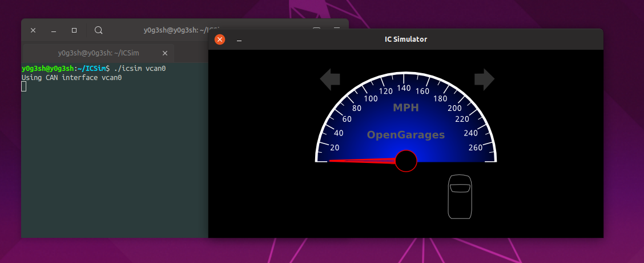Viewport: 644px width, 263px height.
Task: Select the y0g3sh@y0g3sh: ~/ICSim tab
Action: (99, 53)
